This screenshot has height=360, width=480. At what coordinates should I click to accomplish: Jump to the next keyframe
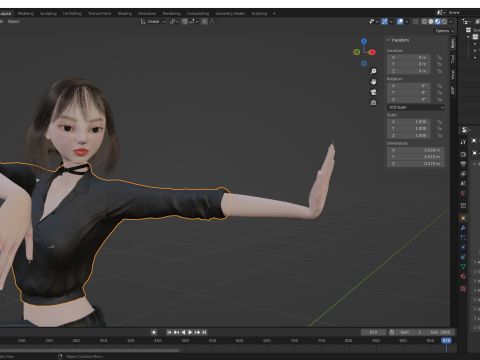click(x=197, y=332)
